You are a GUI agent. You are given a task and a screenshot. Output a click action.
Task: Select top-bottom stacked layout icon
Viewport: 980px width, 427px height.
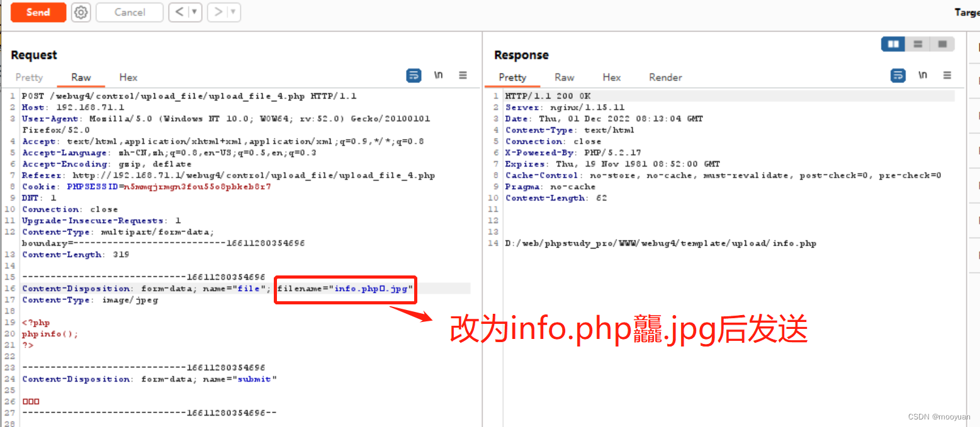(x=918, y=44)
